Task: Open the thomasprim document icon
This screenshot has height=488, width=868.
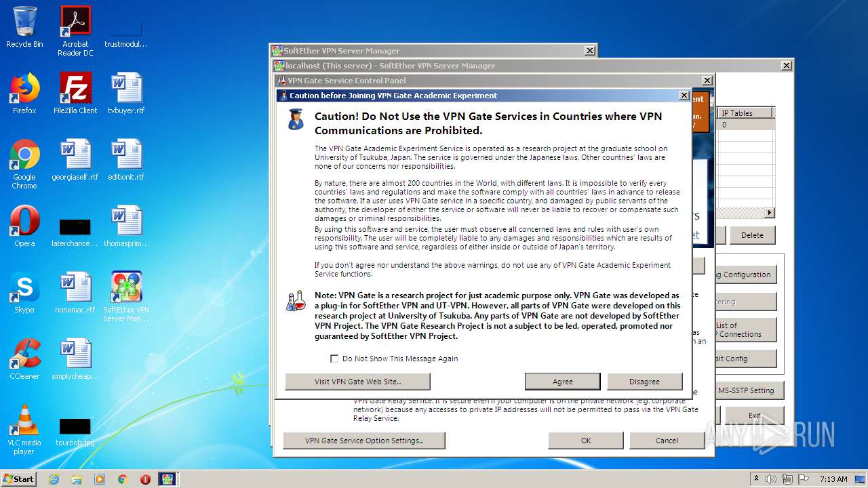Action: [126, 226]
